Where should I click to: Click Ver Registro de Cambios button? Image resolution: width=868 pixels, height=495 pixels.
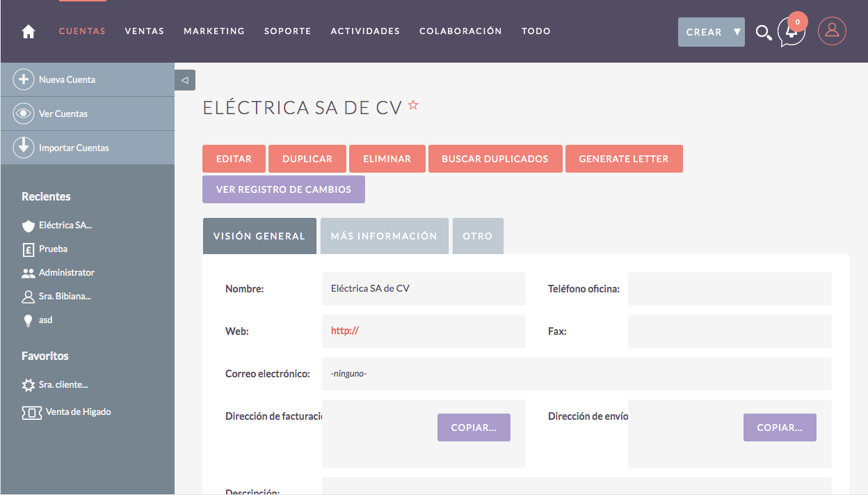point(283,189)
